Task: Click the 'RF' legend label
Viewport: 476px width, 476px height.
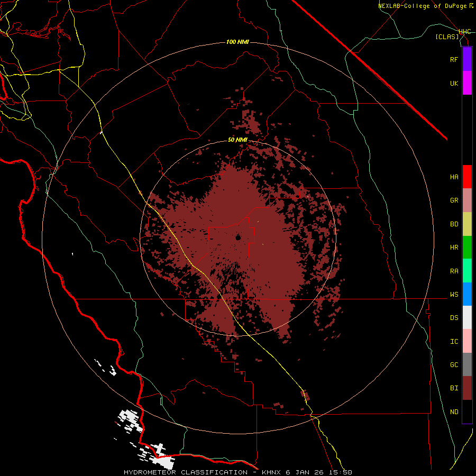Action: pos(454,60)
